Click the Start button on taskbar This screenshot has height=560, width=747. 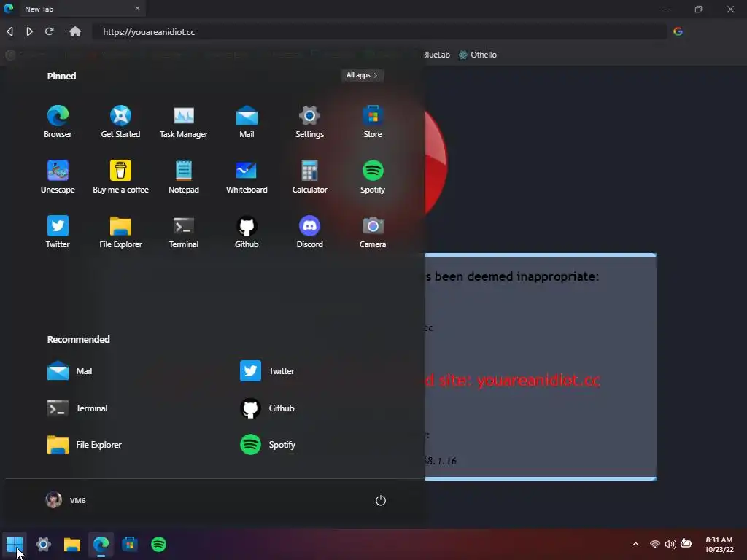pos(15,544)
